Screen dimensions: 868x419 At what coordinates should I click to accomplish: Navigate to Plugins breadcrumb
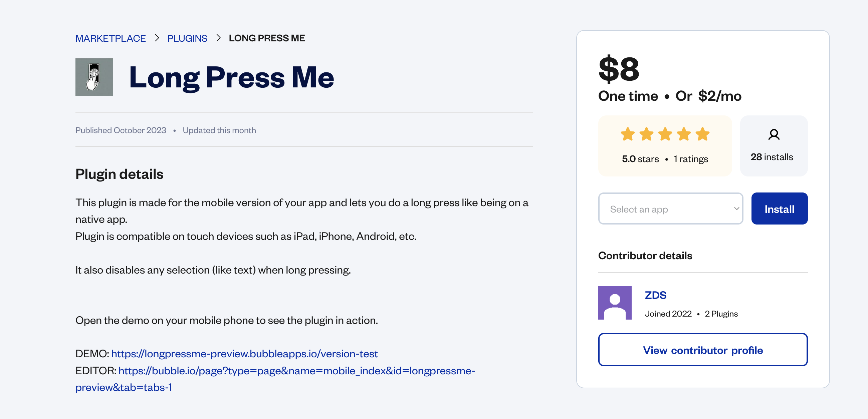(187, 38)
